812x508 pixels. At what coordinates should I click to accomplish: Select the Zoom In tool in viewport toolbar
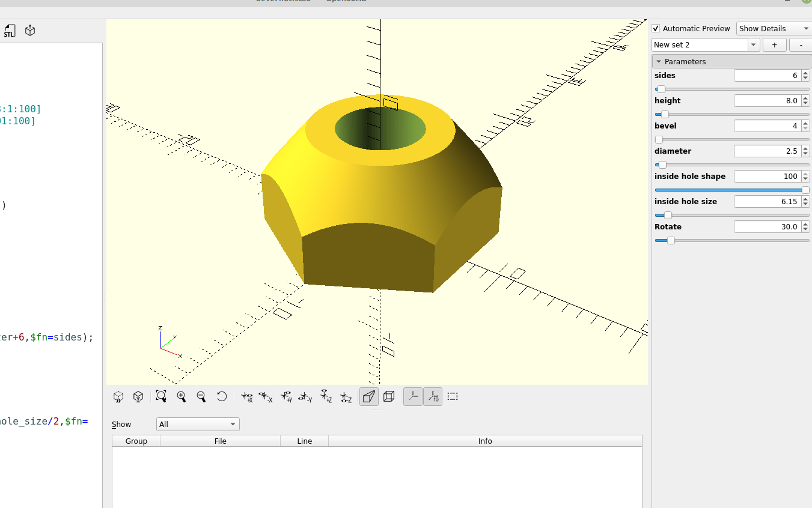click(181, 396)
